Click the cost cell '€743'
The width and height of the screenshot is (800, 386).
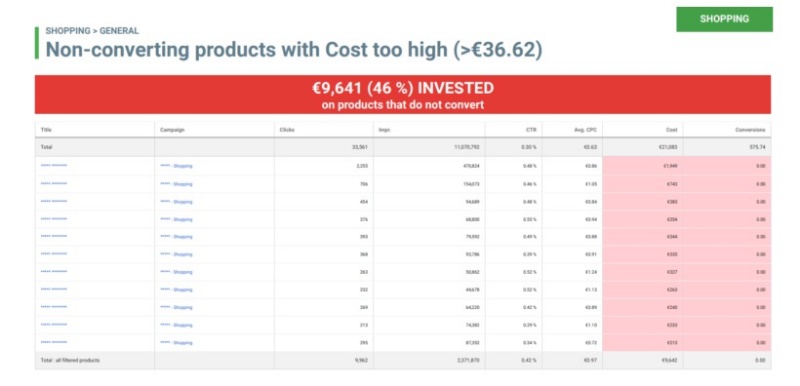click(x=672, y=184)
